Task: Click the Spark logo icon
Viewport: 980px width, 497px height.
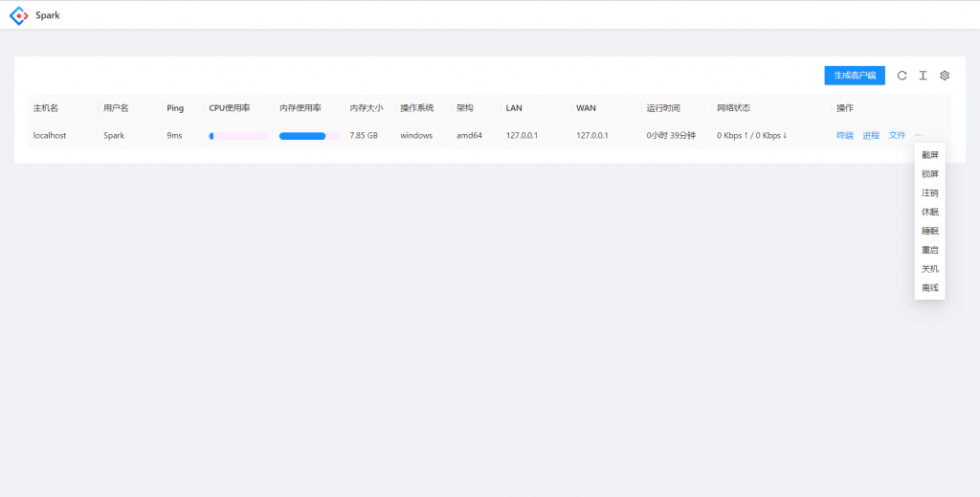Action: [x=18, y=15]
